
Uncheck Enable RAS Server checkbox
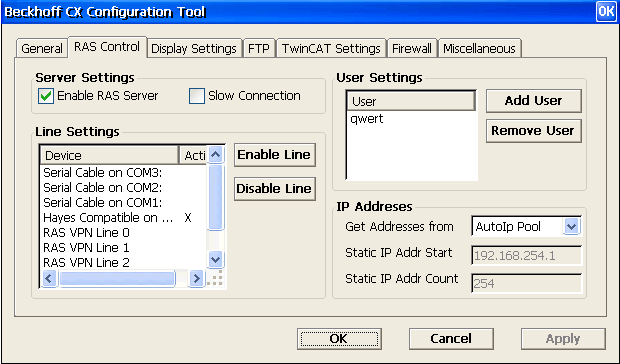tap(46, 96)
